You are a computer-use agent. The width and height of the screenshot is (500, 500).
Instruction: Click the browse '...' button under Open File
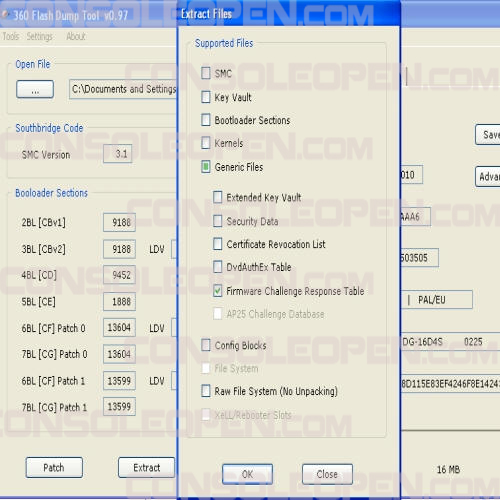35,89
